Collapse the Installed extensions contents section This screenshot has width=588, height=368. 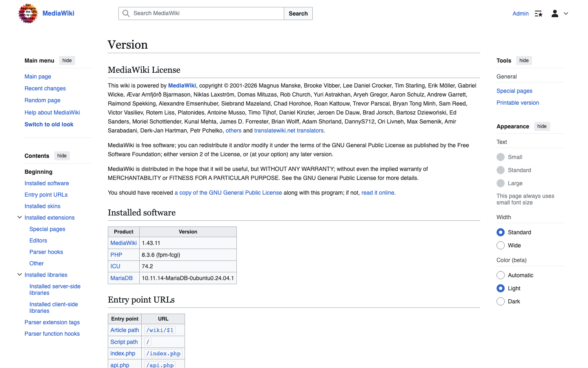(x=20, y=217)
